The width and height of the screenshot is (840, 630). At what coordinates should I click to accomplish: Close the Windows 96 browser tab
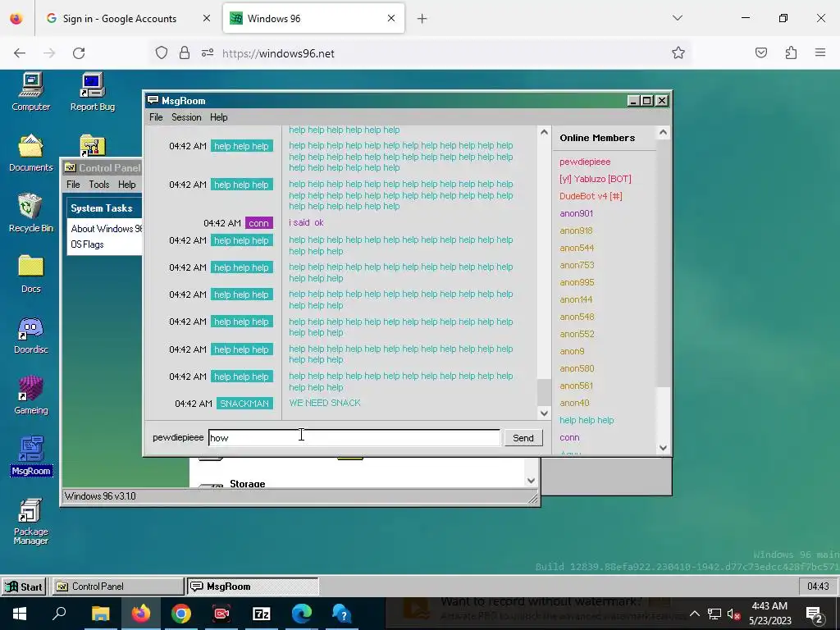pos(391,18)
